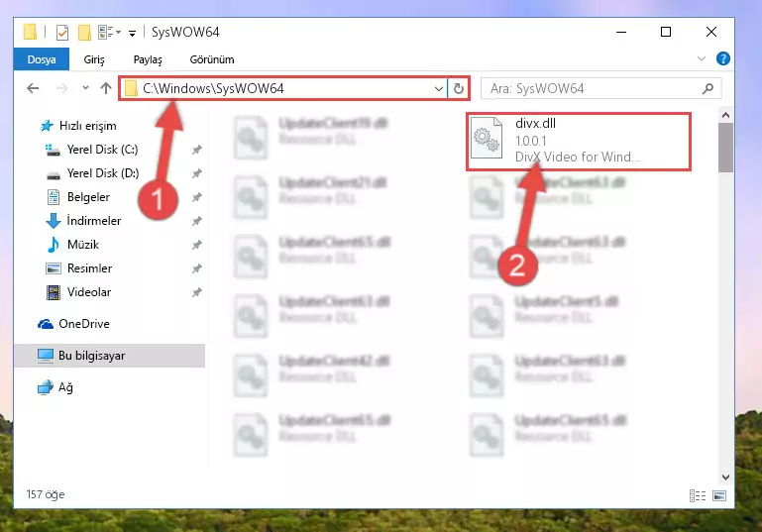The width and height of the screenshot is (762, 532).
Task: Select Bu bilgisayar in navigation pane
Action: (109, 356)
